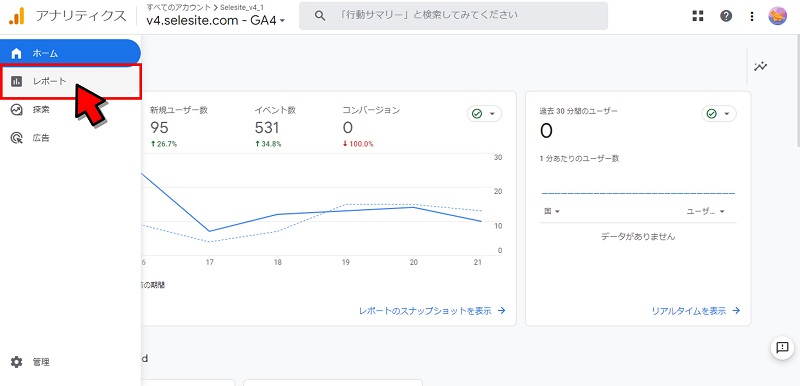
Task: Open レポート in the sidebar
Action: coord(71,81)
